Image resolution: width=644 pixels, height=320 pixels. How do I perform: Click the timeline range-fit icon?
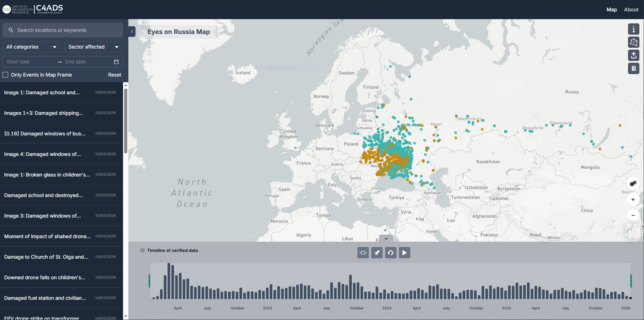tap(363, 253)
